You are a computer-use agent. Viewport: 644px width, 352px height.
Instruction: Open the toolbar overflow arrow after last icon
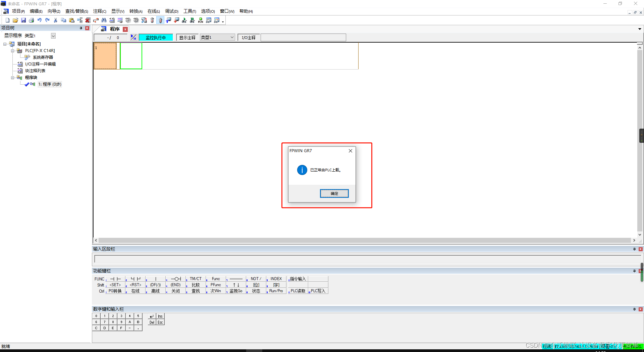pyautogui.click(x=223, y=21)
